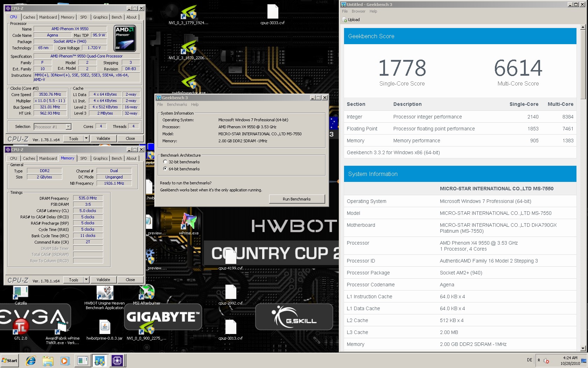
Task: Click the Integer row in Geekbench results
Action: pyautogui.click(x=460, y=117)
